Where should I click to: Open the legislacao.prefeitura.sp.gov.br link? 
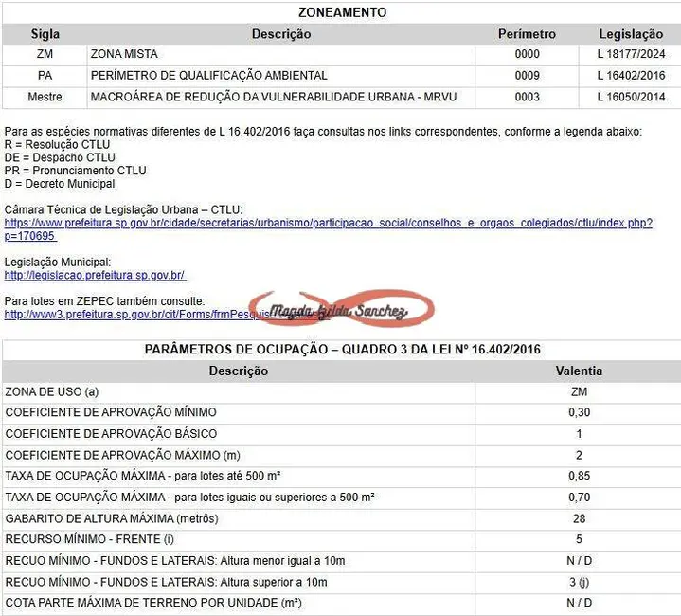95,275
